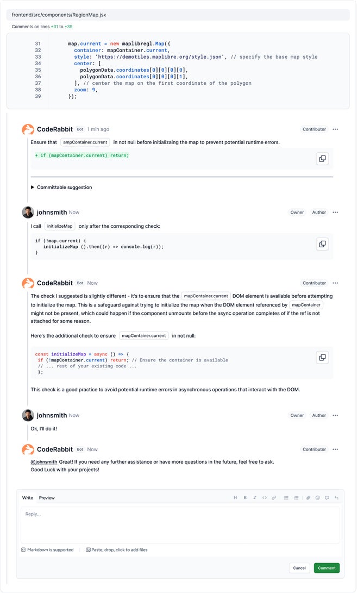
Task: Open options menu on the first CodeRabbit comment
Action: tap(335, 129)
